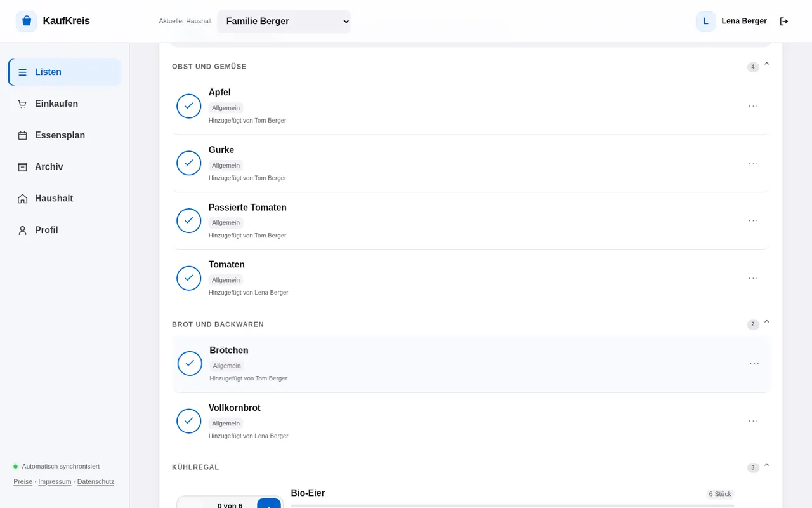812x508 pixels.
Task: Show the Vollkornbrot options menu
Action: click(x=754, y=421)
